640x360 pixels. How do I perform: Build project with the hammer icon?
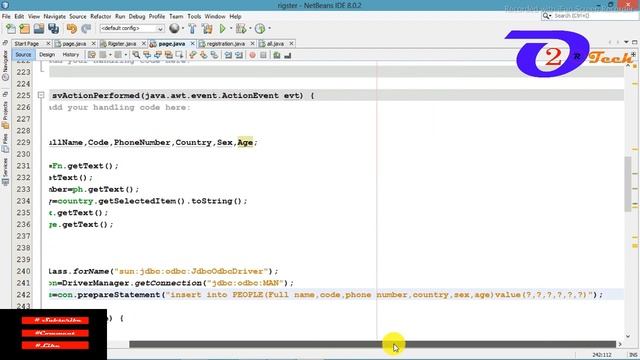coord(192,29)
